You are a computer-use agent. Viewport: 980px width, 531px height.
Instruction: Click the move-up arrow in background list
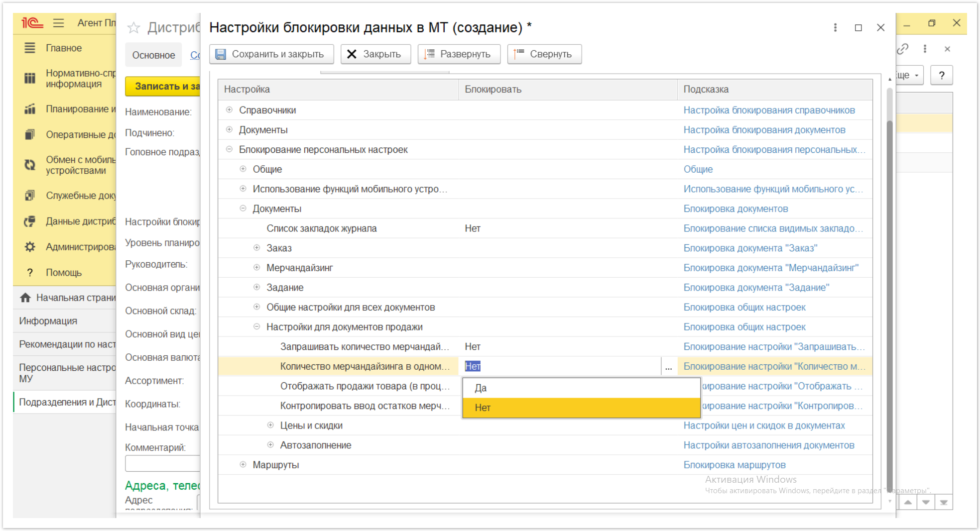907,502
